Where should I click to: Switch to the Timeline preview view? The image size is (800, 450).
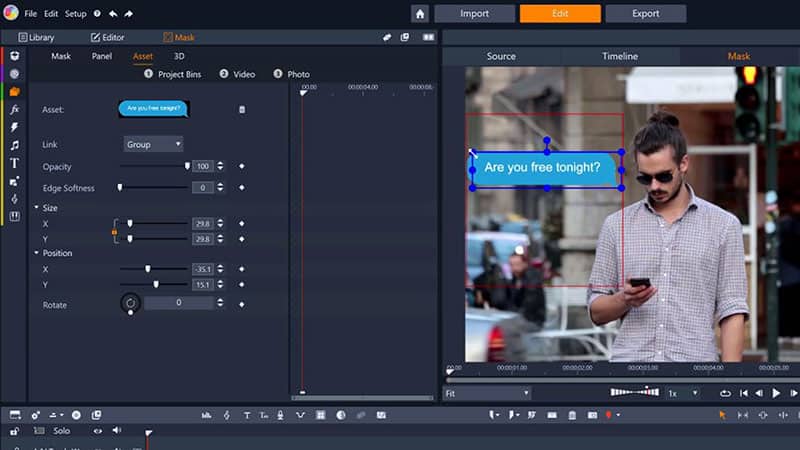coord(620,56)
